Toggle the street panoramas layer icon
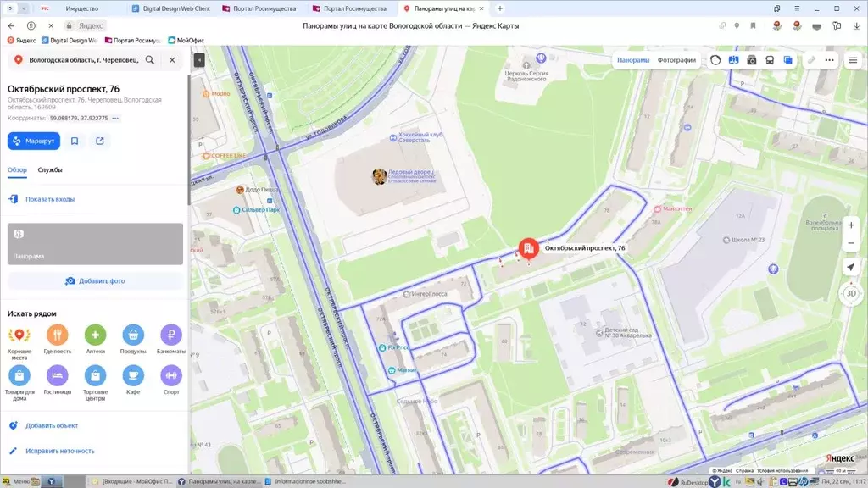The height and width of the screenshot is (488, 868). (734, 60)
